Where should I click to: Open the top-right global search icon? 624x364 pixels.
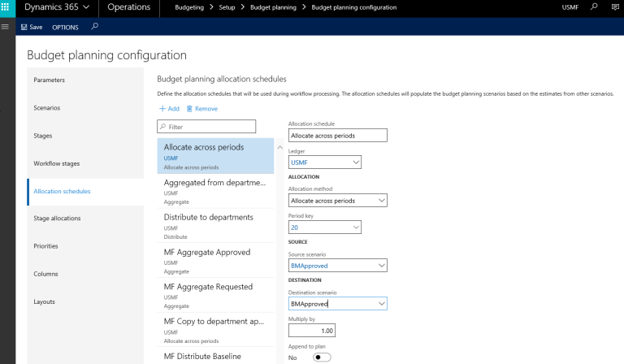point(594,7)
